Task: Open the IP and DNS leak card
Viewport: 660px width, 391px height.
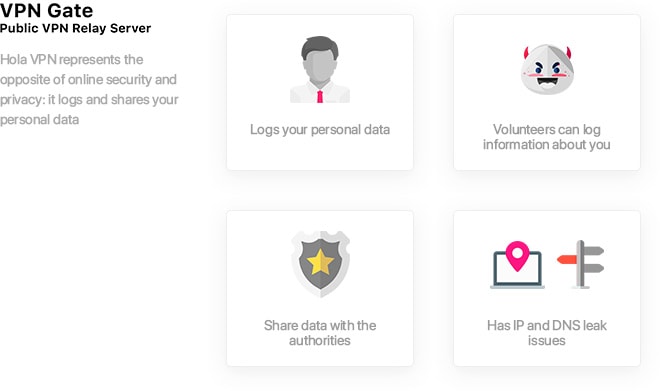Action: [547, 288]
